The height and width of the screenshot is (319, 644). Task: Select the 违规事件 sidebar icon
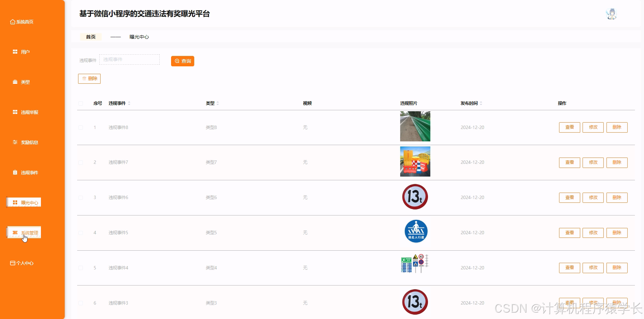click(14, 172)
